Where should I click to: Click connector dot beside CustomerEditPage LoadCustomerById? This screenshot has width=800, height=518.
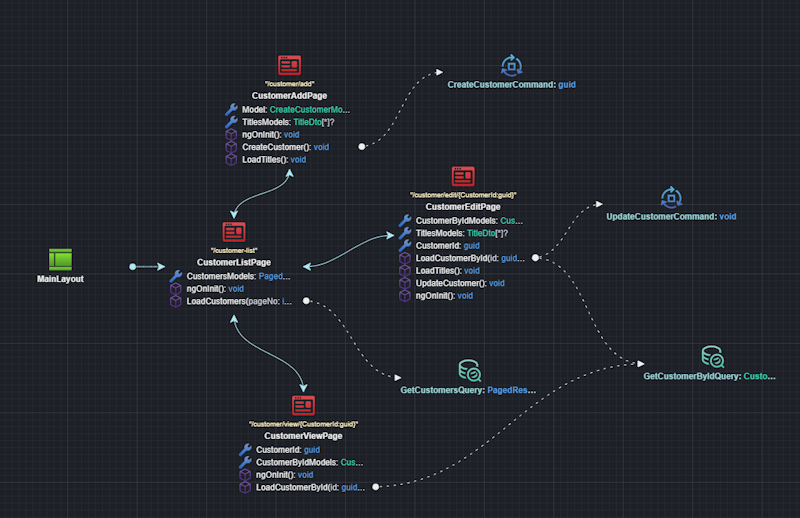535,258
